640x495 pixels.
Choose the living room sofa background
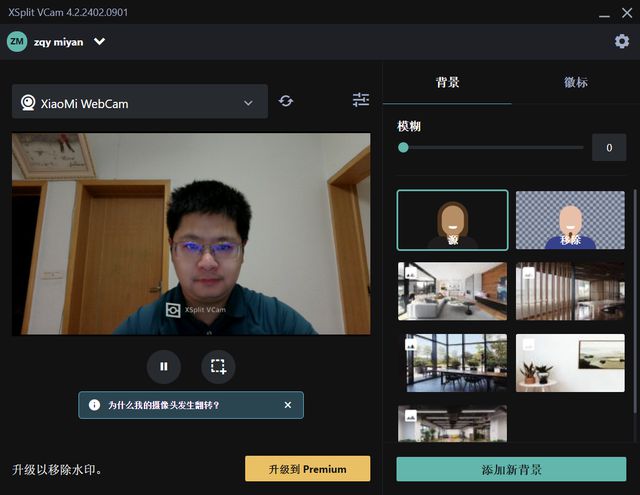pyautogui.click(x=452, y=291)
